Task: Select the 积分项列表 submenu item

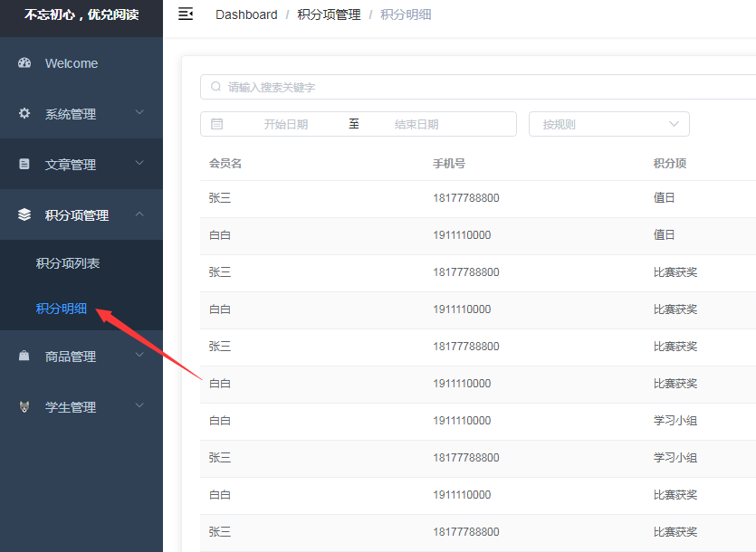Action: 81,263
